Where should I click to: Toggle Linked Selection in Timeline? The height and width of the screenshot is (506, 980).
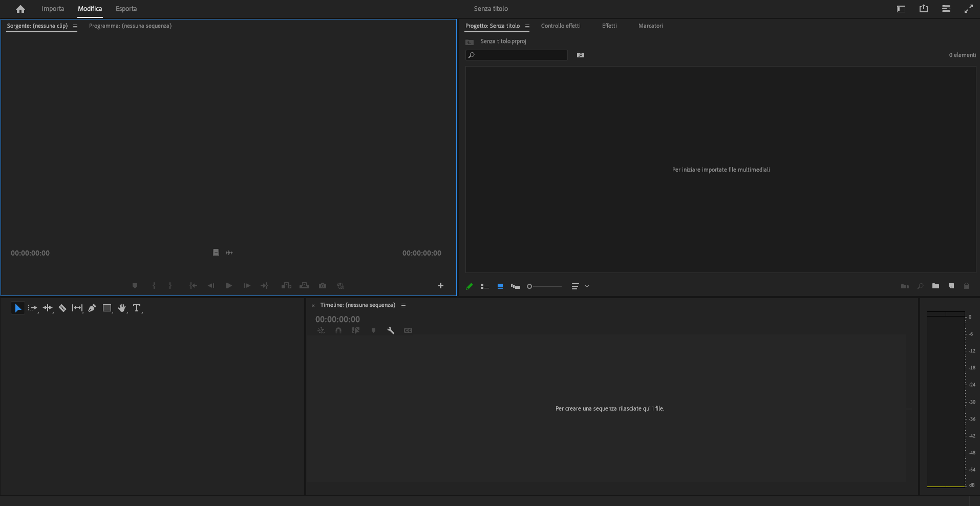[x=356, y=331]
